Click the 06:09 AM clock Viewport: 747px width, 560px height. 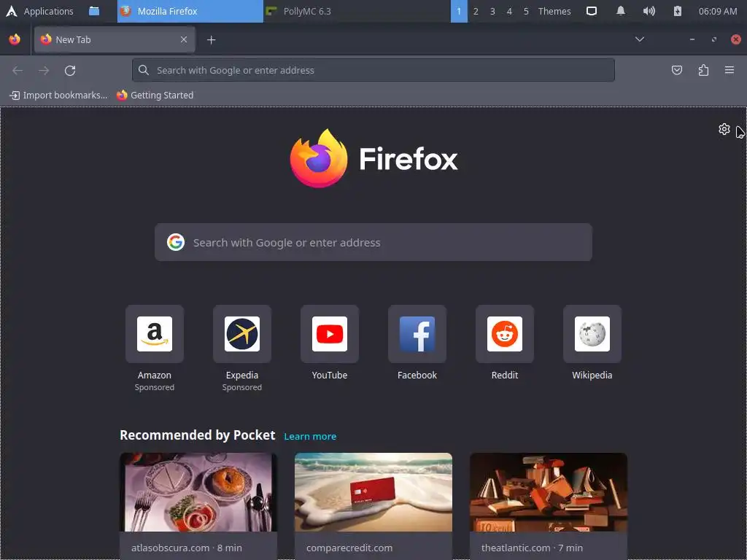718,11
